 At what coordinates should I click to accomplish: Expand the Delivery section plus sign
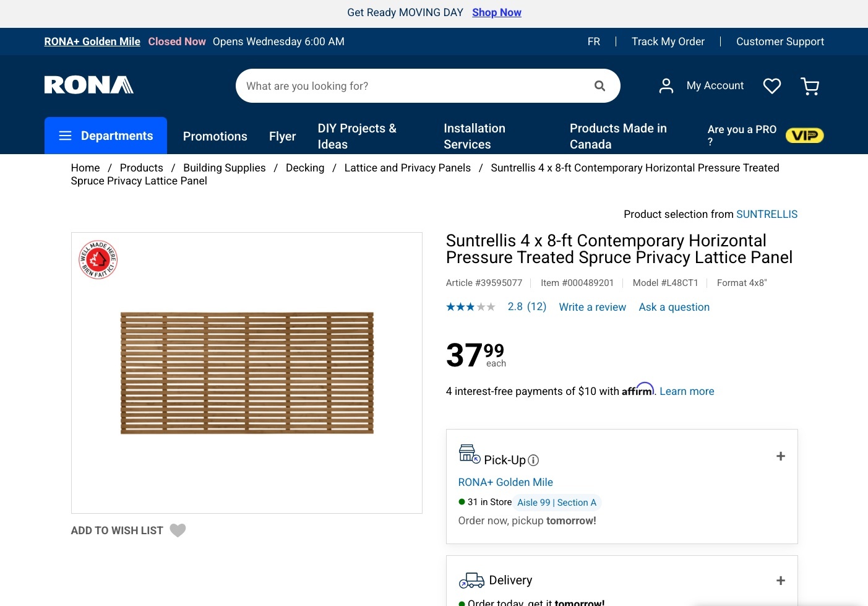click(781, 581)
